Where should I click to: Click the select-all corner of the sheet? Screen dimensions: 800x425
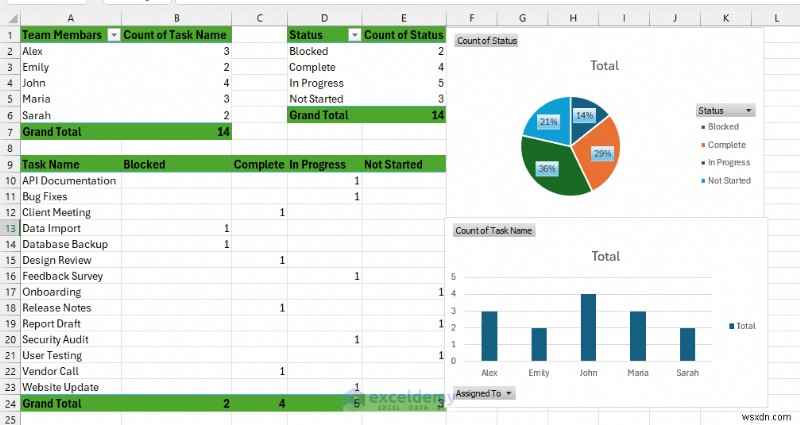click(11, 18)
